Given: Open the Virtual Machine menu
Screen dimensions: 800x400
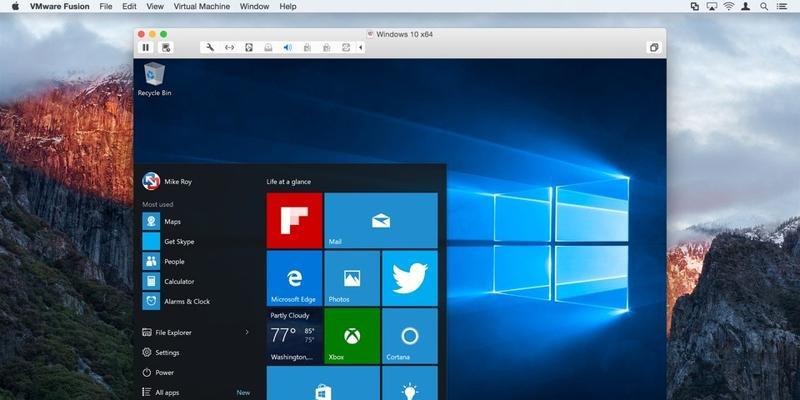Looking at the screenshot, I should (202, 7).
